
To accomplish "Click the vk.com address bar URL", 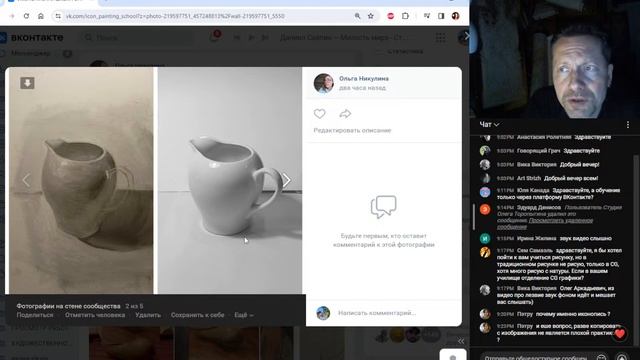I will coord(176,16).
